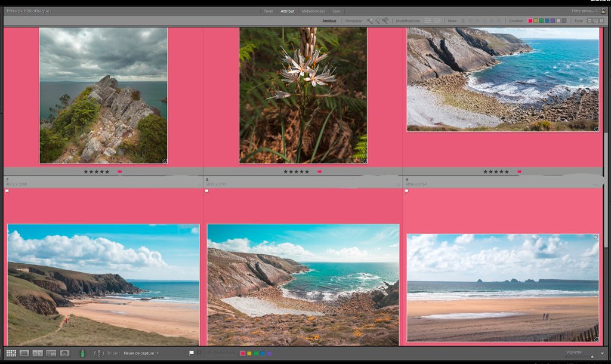Image resolution: width=611 pixels, height=364 pixels.
Task: Click develop badge on flower photo corner
Action: 365,161
